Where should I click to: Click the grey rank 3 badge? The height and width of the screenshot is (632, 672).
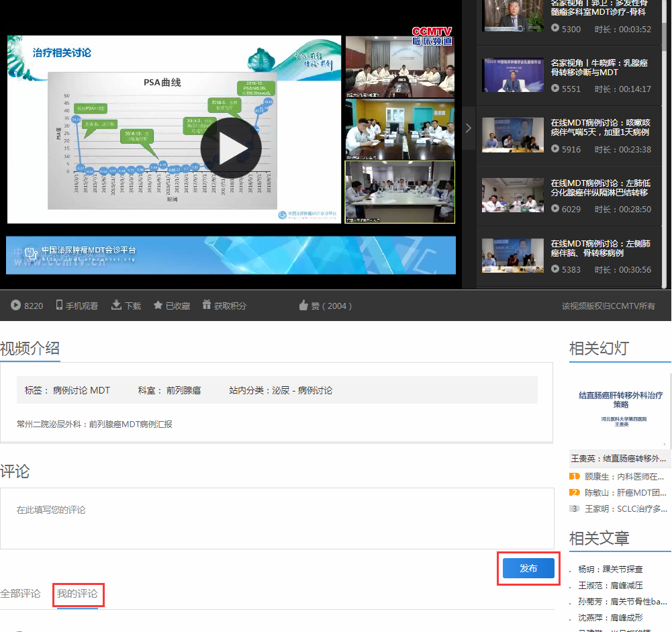(x=574, y=509)
